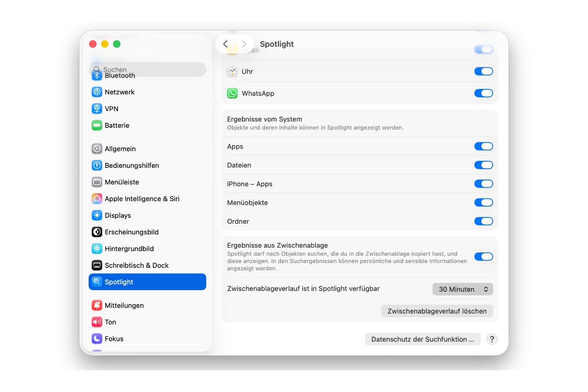Screen dimensions: 588x392
Task: Open Bluetooth settings from the sidebar
Action: [119, 75]
